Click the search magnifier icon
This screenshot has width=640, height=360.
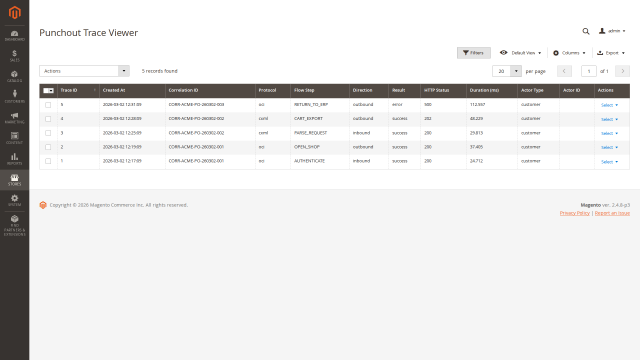coord(586,31)
